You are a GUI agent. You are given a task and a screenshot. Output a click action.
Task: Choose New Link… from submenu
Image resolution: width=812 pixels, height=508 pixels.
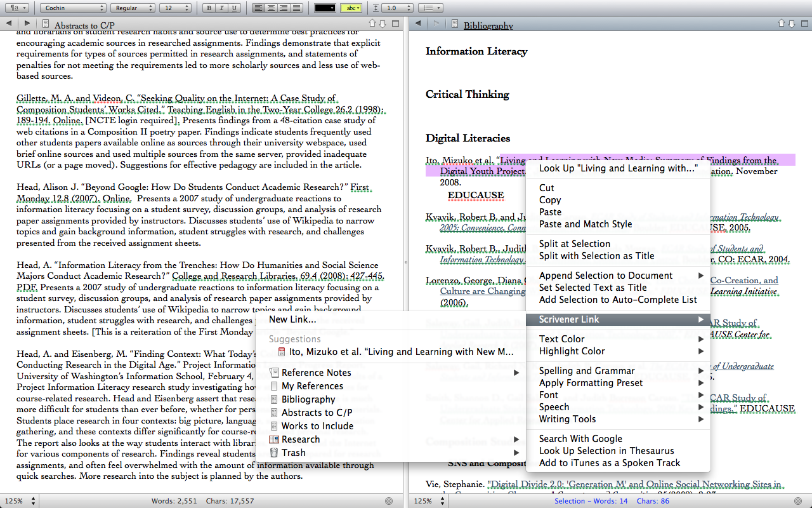(391, 319)
